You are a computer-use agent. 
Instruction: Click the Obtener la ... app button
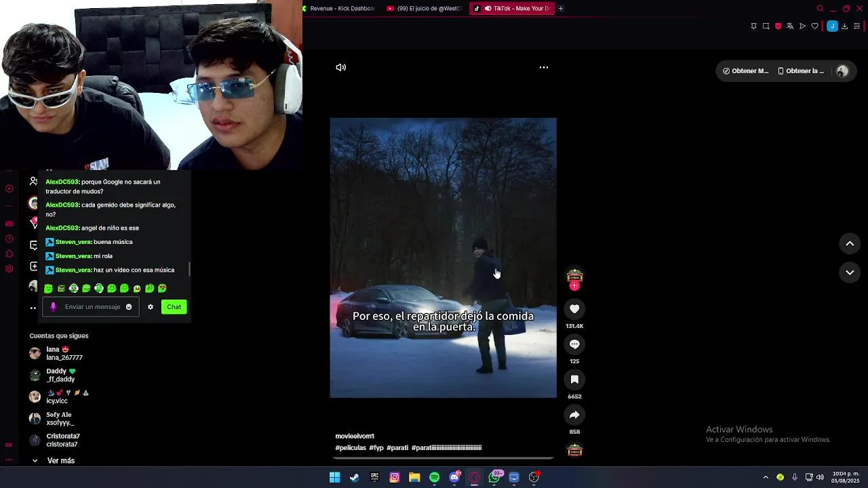801,70
